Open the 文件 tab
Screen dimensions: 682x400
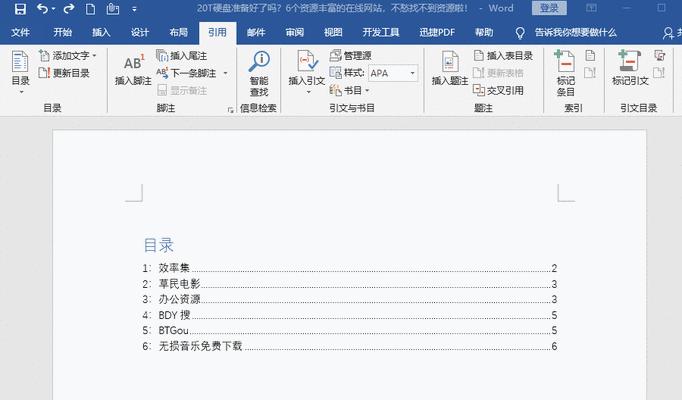(20, 33)
